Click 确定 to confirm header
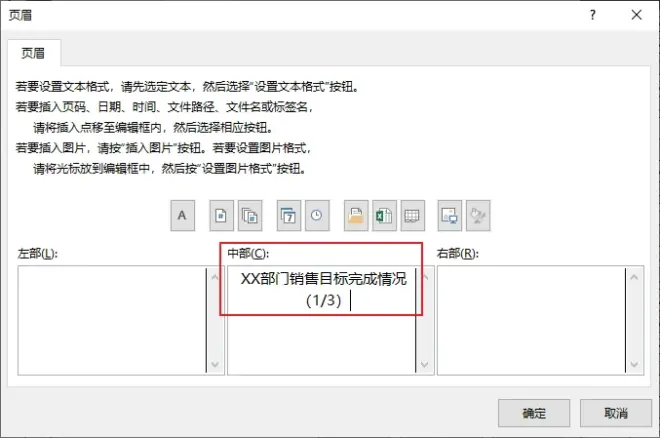This screenshot has height=438, width=660. pyautogui.click(x=534, y=413)
